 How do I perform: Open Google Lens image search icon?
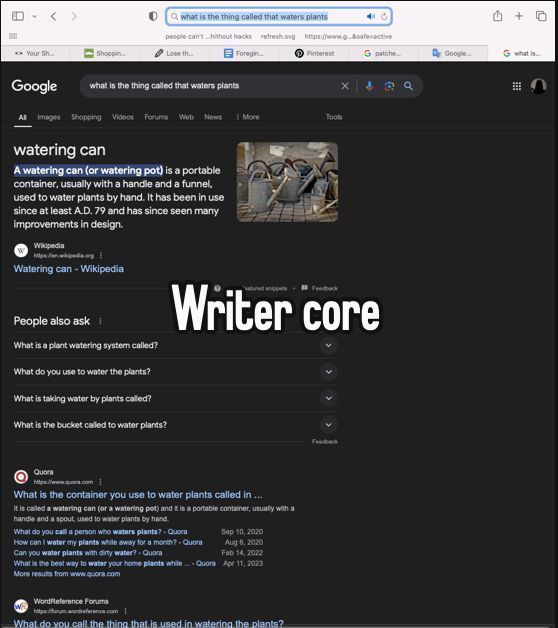coord(389,86)
